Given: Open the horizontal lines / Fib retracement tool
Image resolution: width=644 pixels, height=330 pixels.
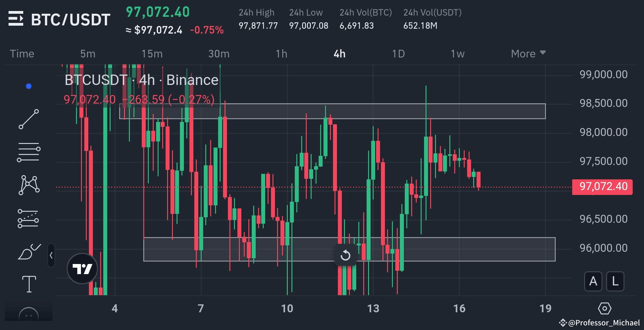Looking at the screenshot, I should click(29, 152).
